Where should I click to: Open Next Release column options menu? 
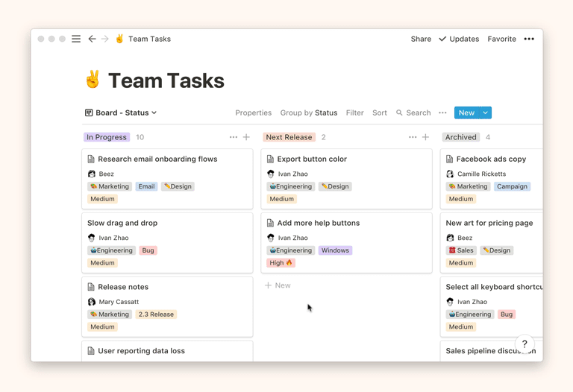click(x=413, y=137)
